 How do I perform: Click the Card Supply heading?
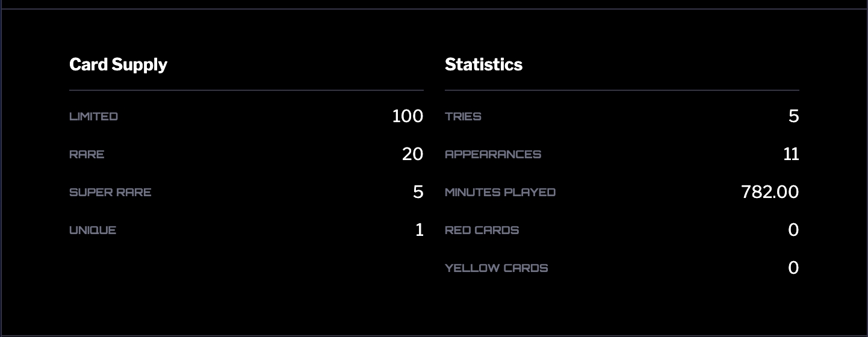point(118,64)
